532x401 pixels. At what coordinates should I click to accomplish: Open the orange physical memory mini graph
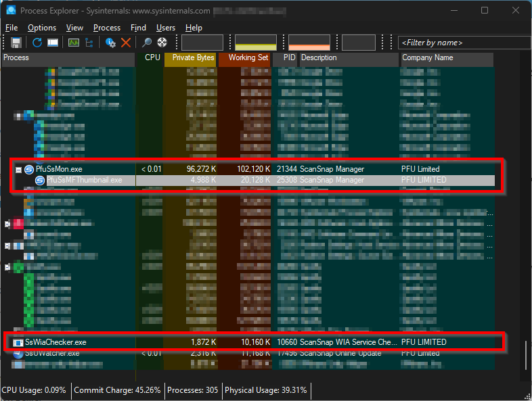309,43
